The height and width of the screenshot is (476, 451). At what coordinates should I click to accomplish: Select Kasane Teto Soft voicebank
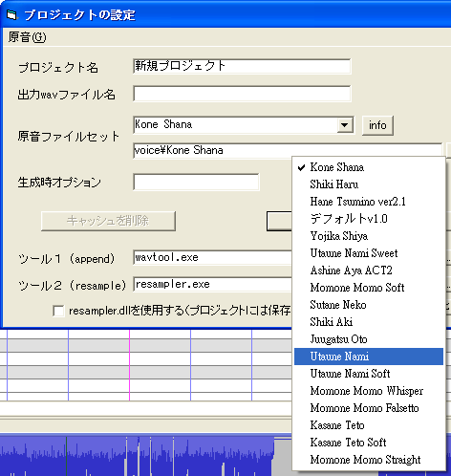pyautogui.click(x=369, y=443)
